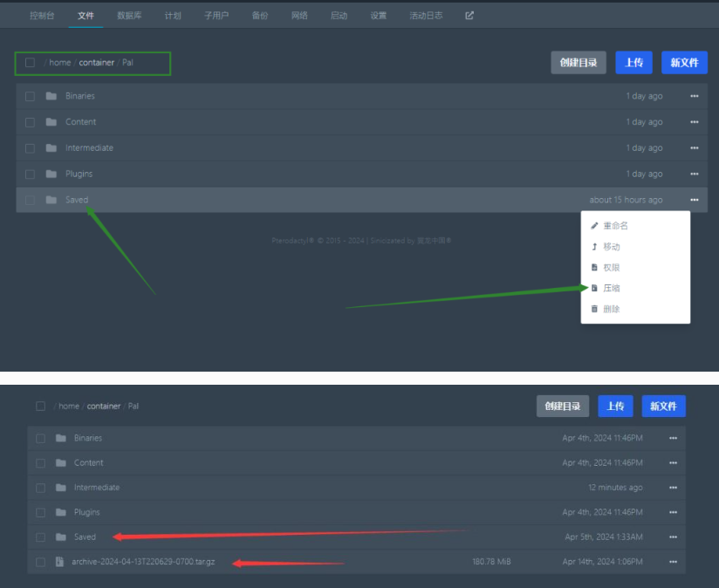
Task: Click the move arrow icon beside 移动
Action: [595, 247]
